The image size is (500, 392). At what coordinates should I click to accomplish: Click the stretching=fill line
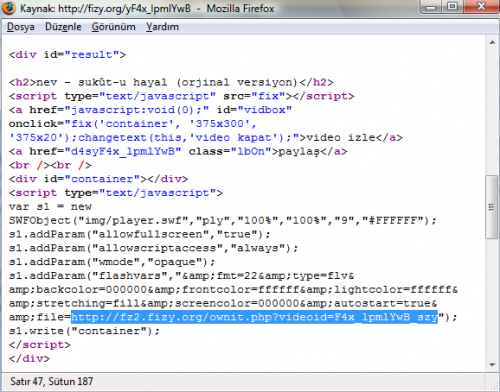coord(223,304)
